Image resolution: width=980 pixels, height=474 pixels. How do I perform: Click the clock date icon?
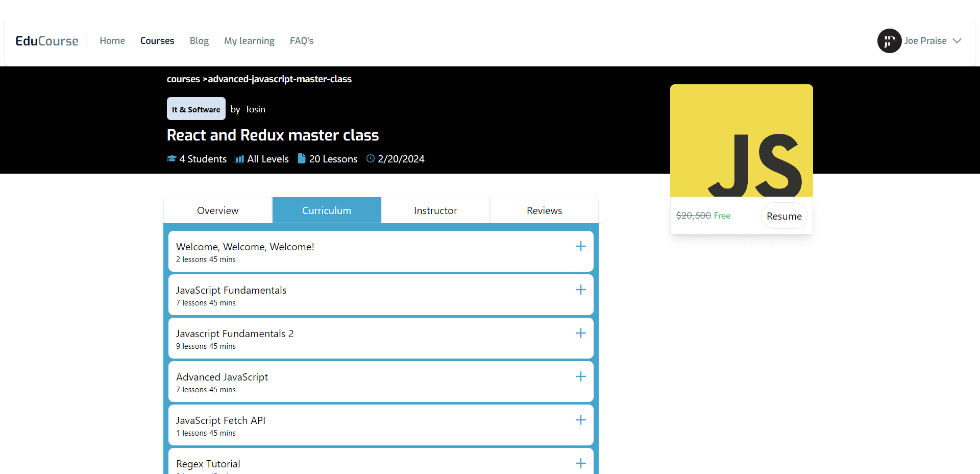371,159
